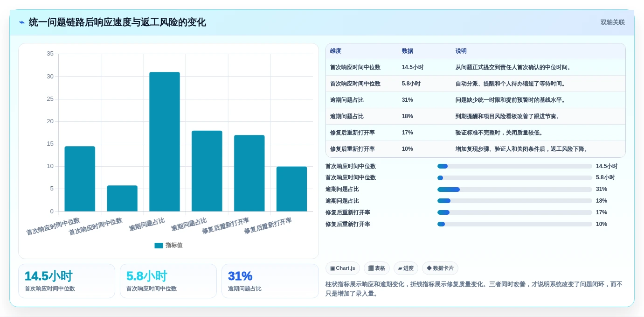Toggle the 指标值 legend item under the chart
Image resolution: width=644 pixels, height=317 pixels.
click(x=168, y=245)
